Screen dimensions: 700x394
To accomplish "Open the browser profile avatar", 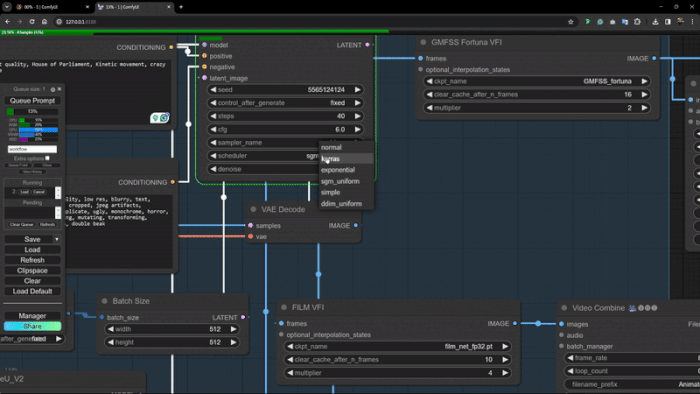I will coord(680,21).
